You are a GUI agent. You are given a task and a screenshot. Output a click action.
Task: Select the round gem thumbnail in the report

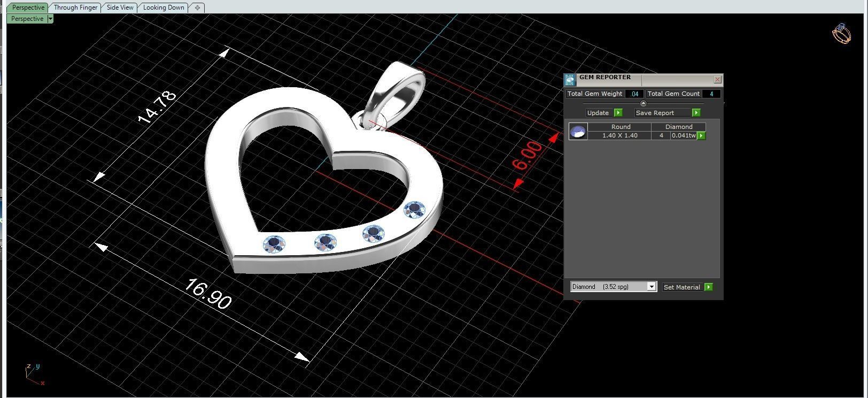point(578,131)
